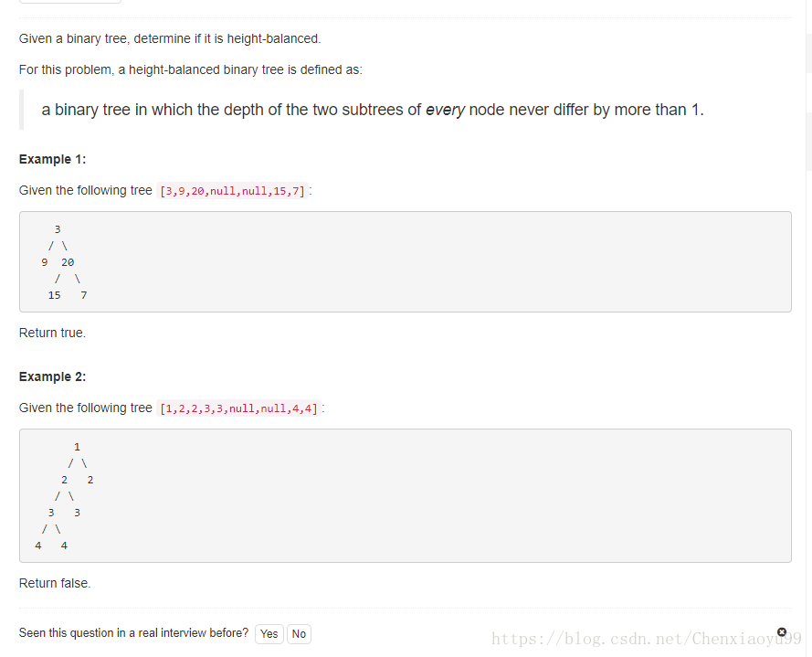Click inside the Example 2 tree code block

[405, 495]
